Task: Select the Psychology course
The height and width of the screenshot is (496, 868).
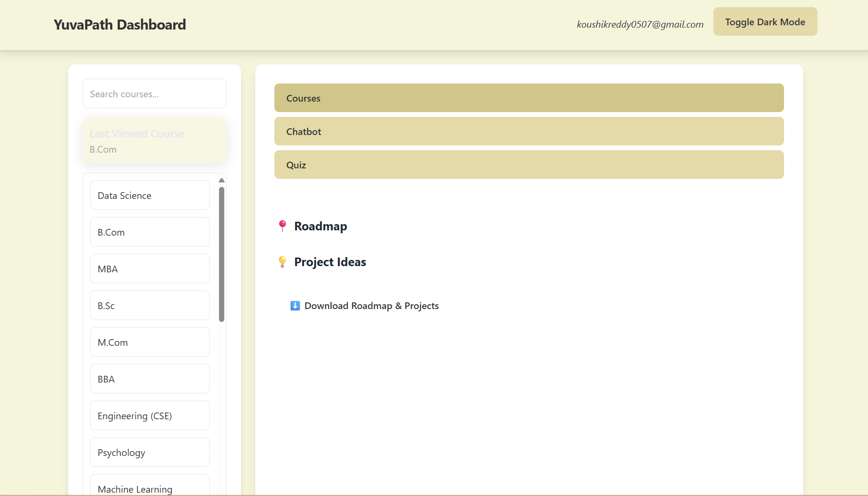Action: (149, 452)
